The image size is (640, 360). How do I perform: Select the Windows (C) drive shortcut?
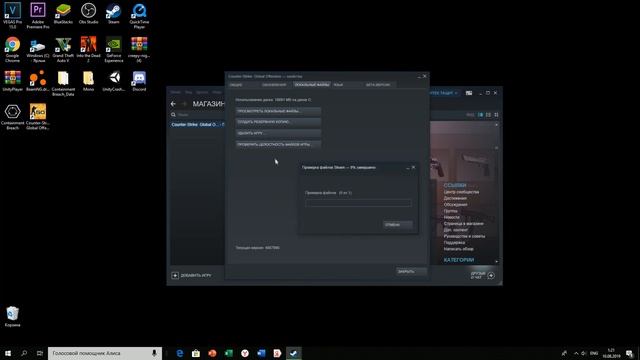point(38,49)
